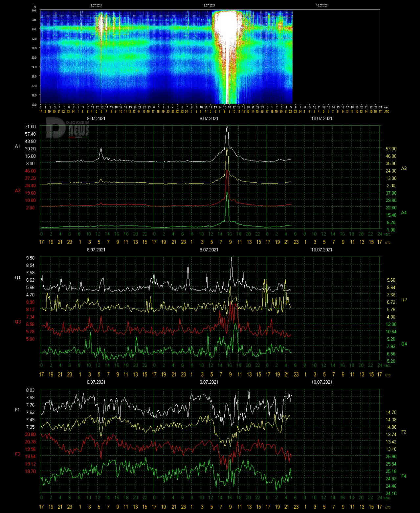Click the red A3 series label
Viewport: 420px width, 513px height.
pos(18,190)
